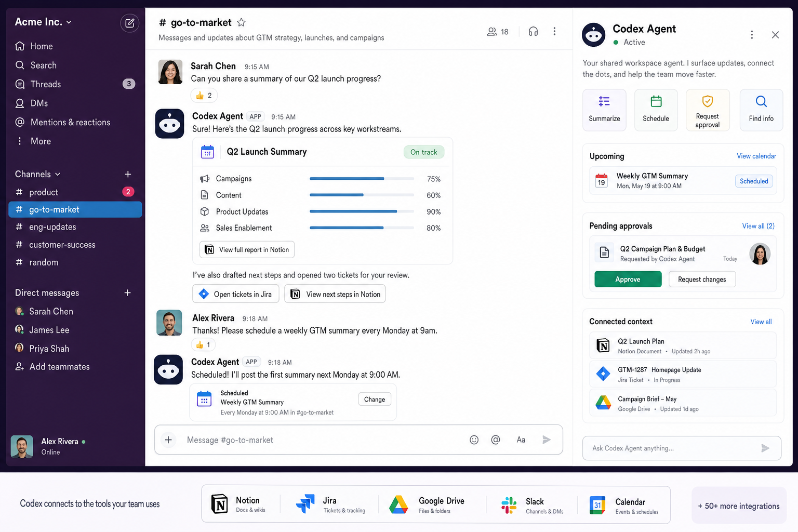The height and width of the screenshot is (532, 798).
Task: Click 50+ more integrations
Action: pos(739,506)
